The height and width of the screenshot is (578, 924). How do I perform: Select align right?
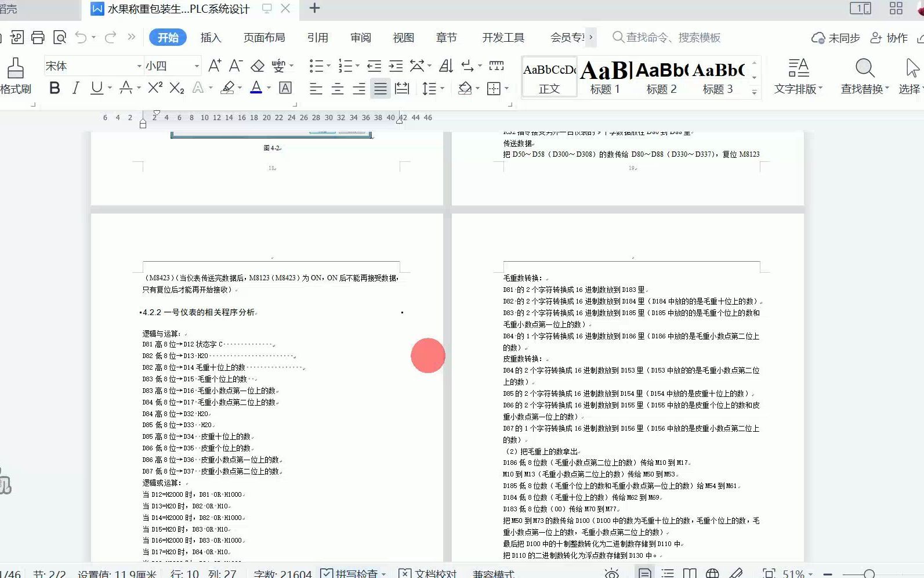[x=359, y=88]
